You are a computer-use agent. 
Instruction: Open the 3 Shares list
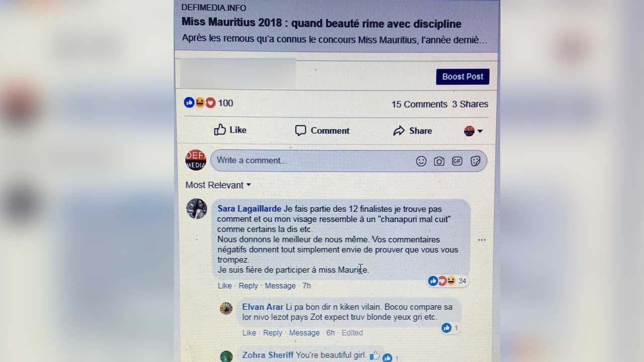[470, 104]
